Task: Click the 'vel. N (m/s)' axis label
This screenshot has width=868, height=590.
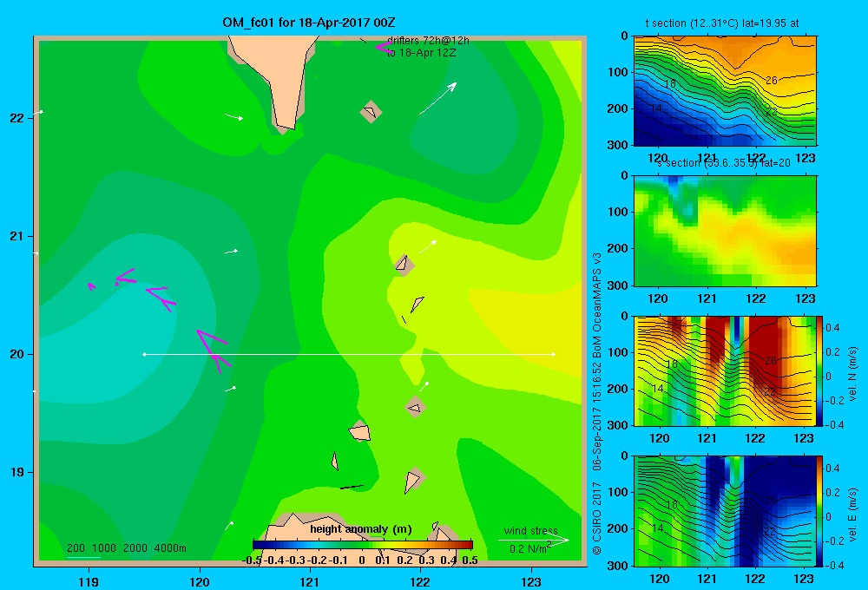Action: tap(852, 374)
